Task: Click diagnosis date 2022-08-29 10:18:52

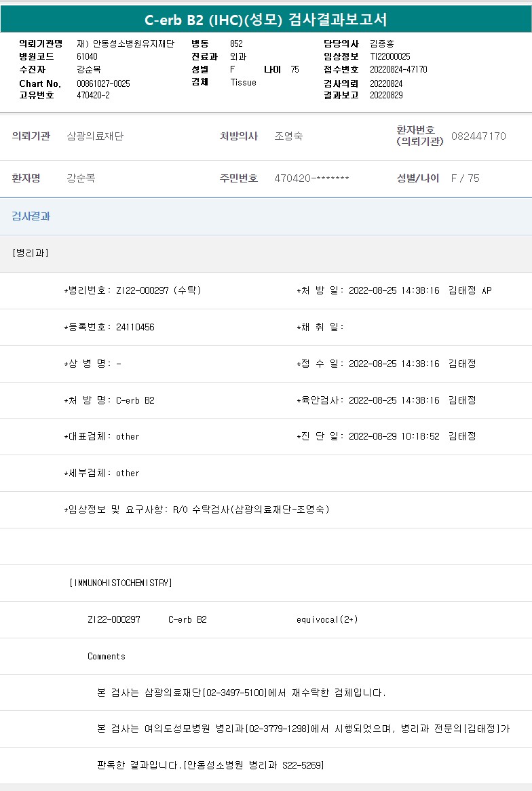Action: pyautogui.click(x=394, y=436)
